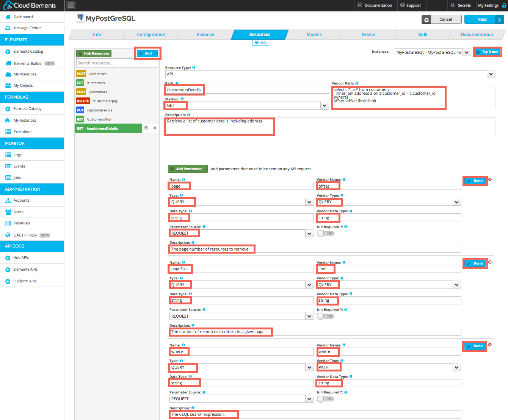This screenshot has width=508, height=420.
Task: Switch to the Documentation tab
Action: click(x=477, y=34)
